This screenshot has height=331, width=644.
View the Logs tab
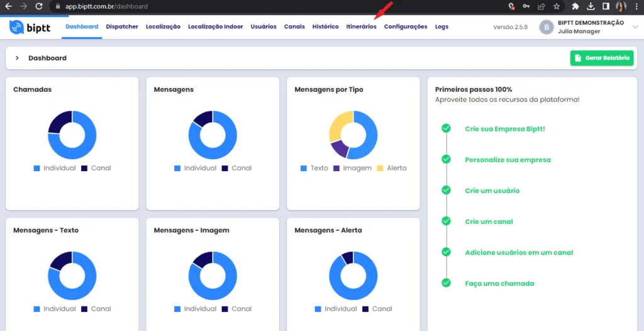tap(441, 26)
